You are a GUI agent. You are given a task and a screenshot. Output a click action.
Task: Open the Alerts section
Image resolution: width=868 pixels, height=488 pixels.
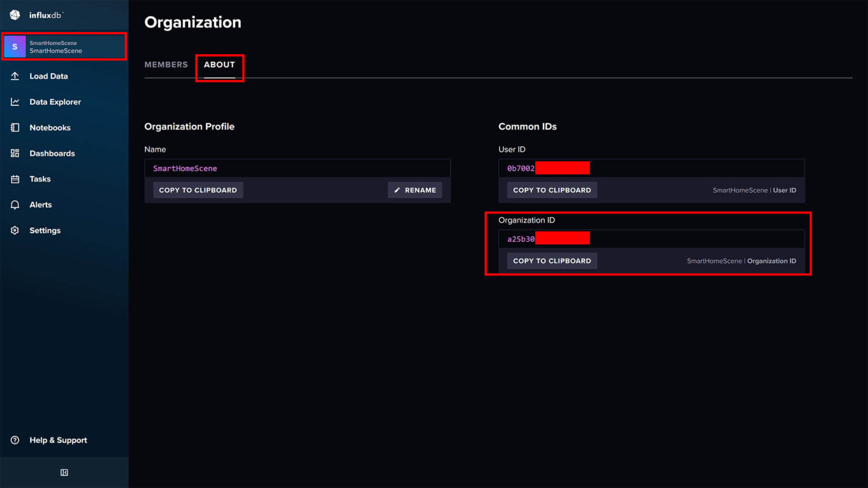[x=40, y=204]
